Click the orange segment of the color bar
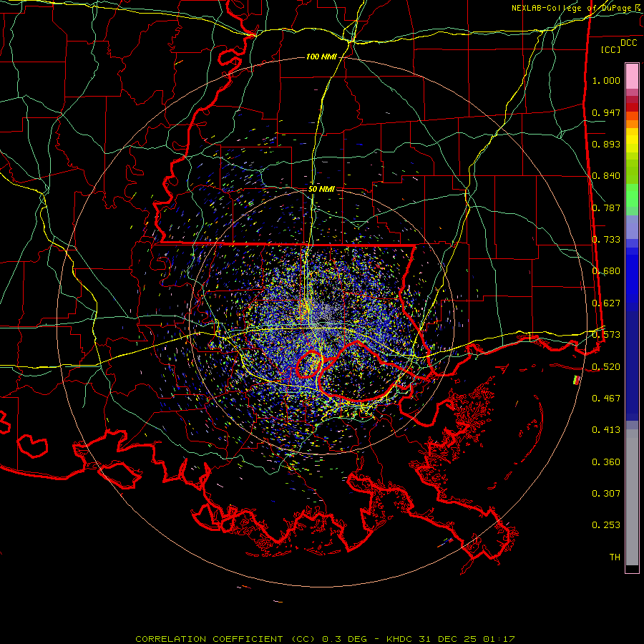Screen dimensions: 644x644 632,120
